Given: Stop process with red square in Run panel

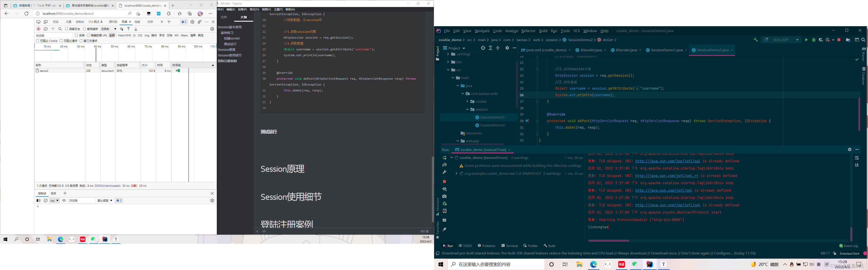Looking at the screenshot, I should tap(444, 182).
